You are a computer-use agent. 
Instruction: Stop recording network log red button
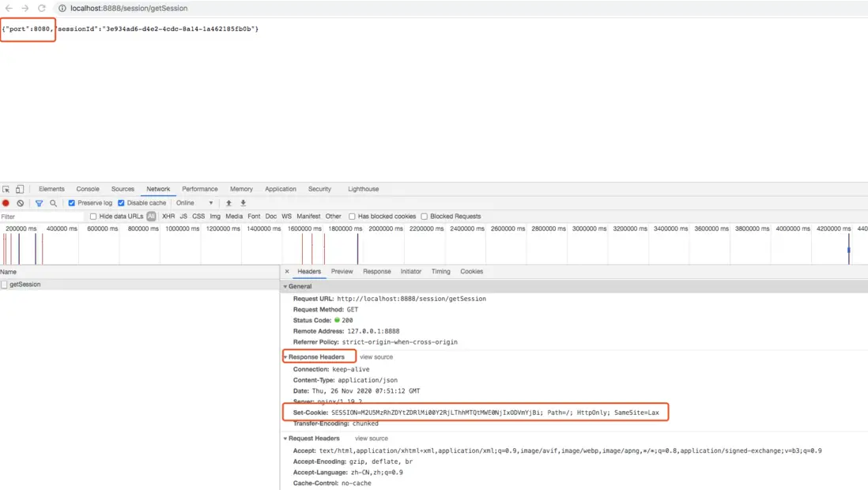pyautogui.click(x=6, y=203)
